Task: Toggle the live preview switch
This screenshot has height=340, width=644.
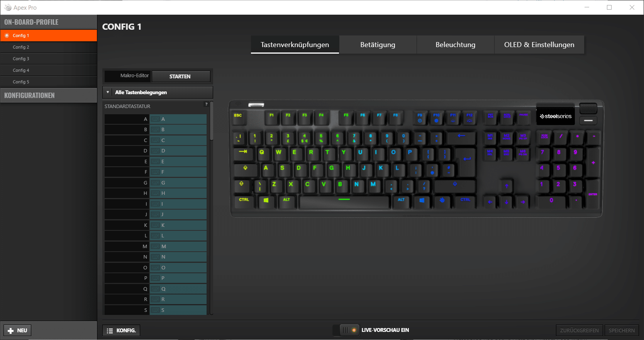Action: pos(349,330)
